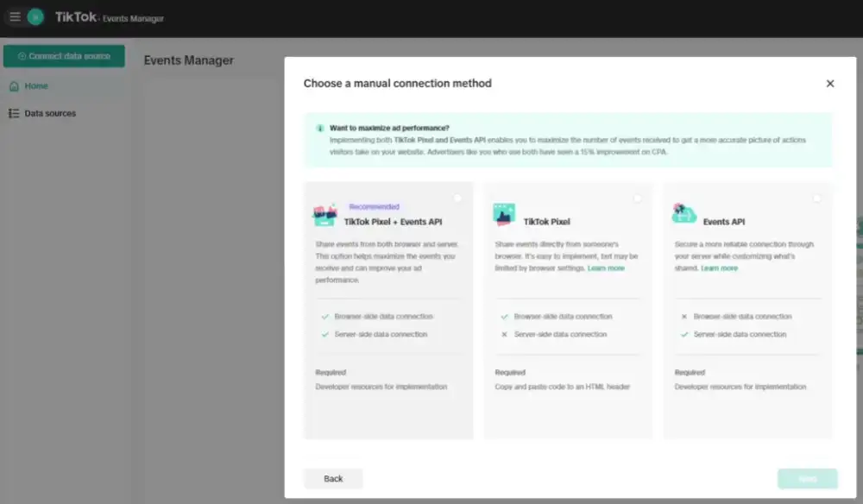Click Browser-side data connection in first card
Image resolution: width=863 pixels, height=504 pixels.
(x=384, y=317)
